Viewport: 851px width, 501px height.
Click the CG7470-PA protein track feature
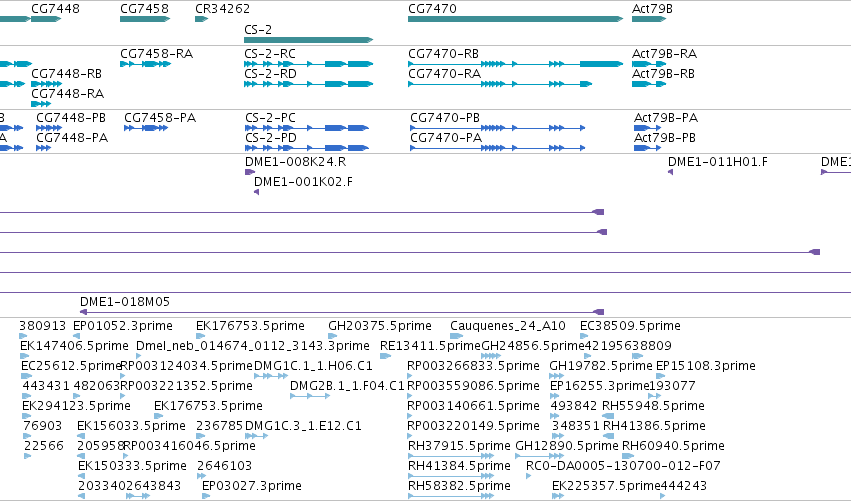pos(498,148)
